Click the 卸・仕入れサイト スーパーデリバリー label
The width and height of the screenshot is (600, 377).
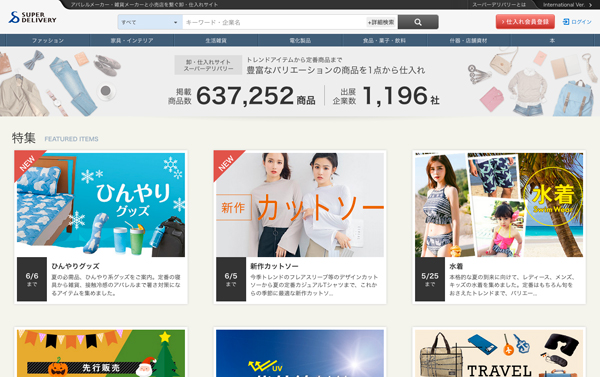click(208, 65)
